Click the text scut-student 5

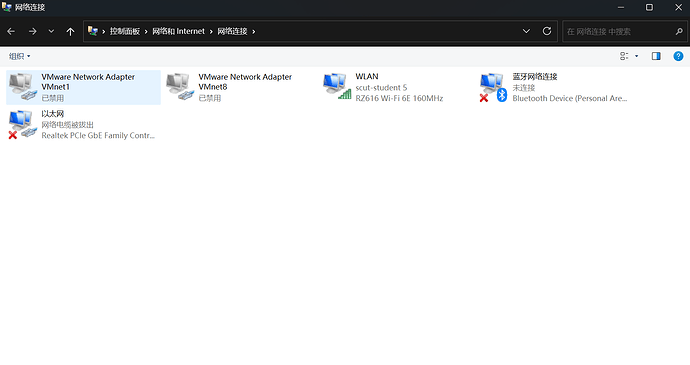click(x=381, y=88)
